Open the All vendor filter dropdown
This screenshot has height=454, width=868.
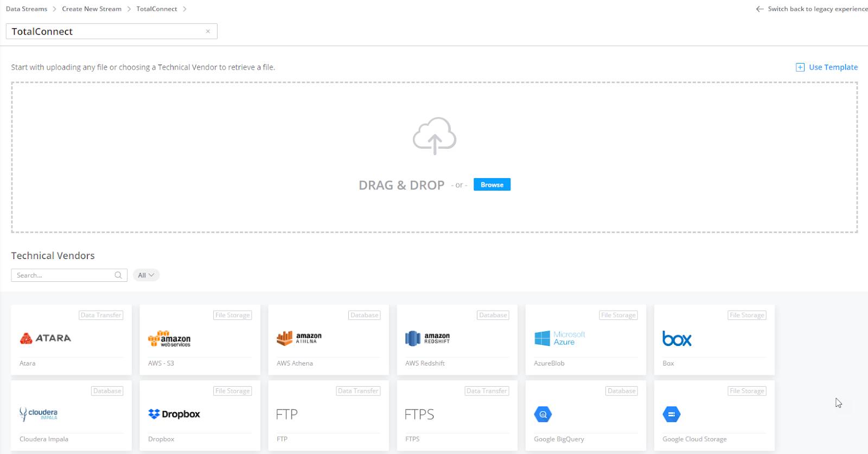pyautogui.click(x=146, y=275)
